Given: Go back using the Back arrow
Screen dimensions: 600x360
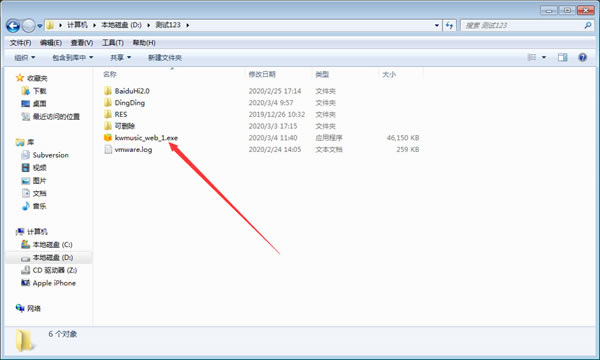Looking at the screenshot, I should 13,26.
